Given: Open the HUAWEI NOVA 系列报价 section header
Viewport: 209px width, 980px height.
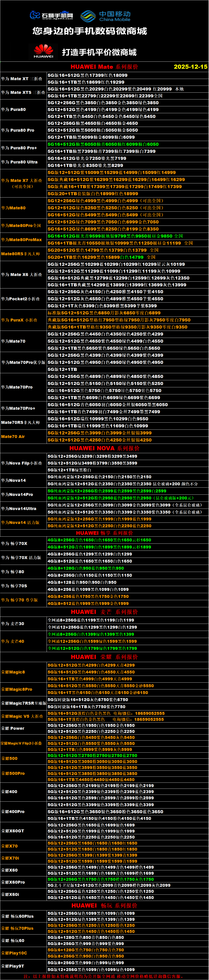Looking at the screenshot, I should coord(104,448).
